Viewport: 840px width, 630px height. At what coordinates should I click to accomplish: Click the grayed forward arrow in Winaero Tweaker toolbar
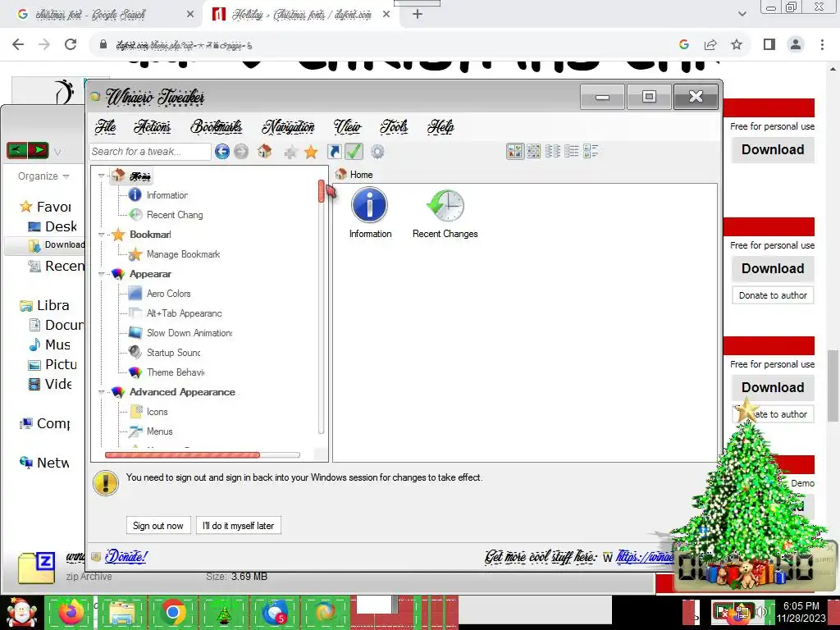(241, 152)
